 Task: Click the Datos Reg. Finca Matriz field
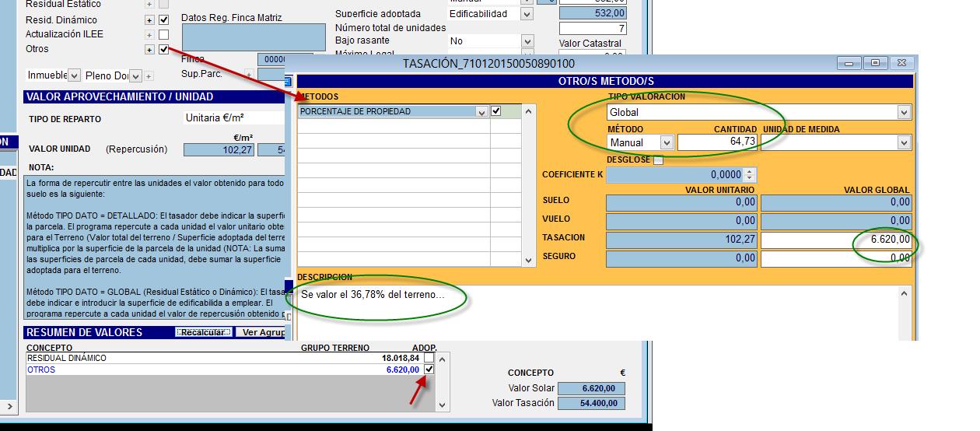[x=254, y=39]
